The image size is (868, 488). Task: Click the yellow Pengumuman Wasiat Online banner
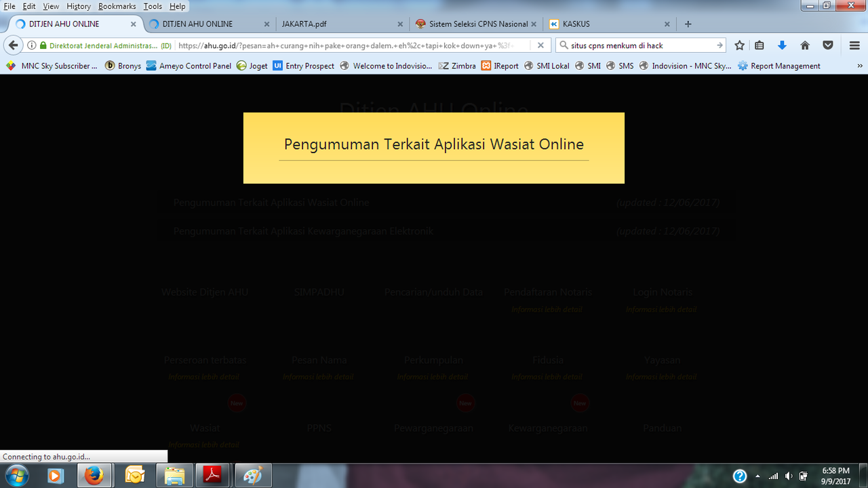point(434,148)
